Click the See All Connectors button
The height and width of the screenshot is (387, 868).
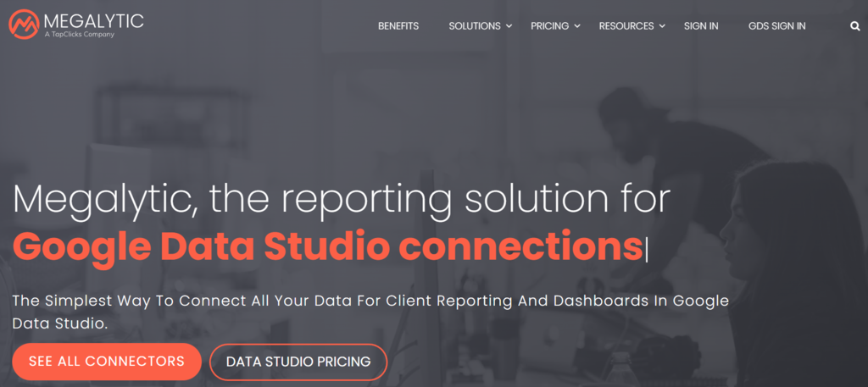tap(107, 362)
